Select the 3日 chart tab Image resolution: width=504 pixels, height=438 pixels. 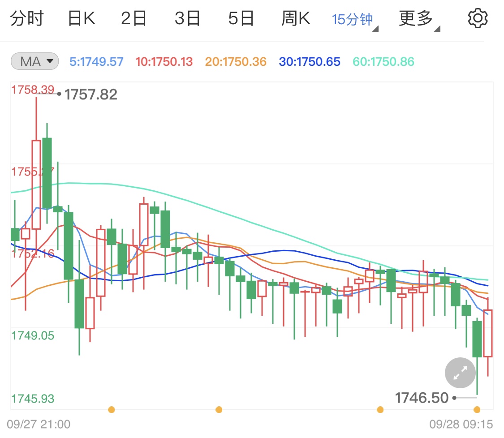[187, 18]
